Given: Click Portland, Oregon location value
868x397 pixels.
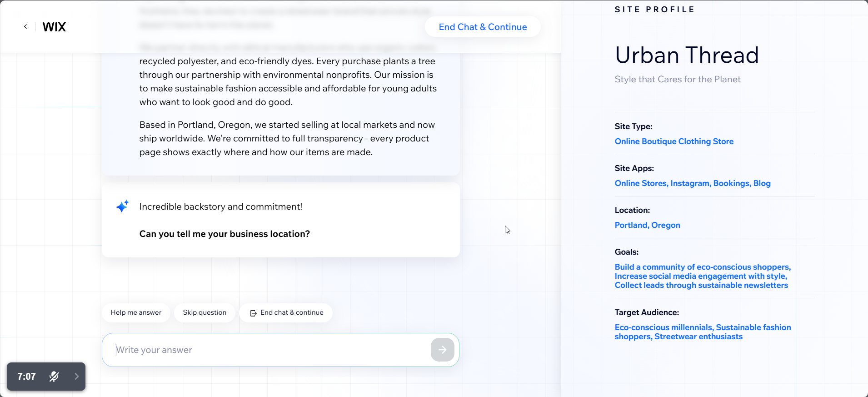Looking at the screenshot, I should click(647, 225).
